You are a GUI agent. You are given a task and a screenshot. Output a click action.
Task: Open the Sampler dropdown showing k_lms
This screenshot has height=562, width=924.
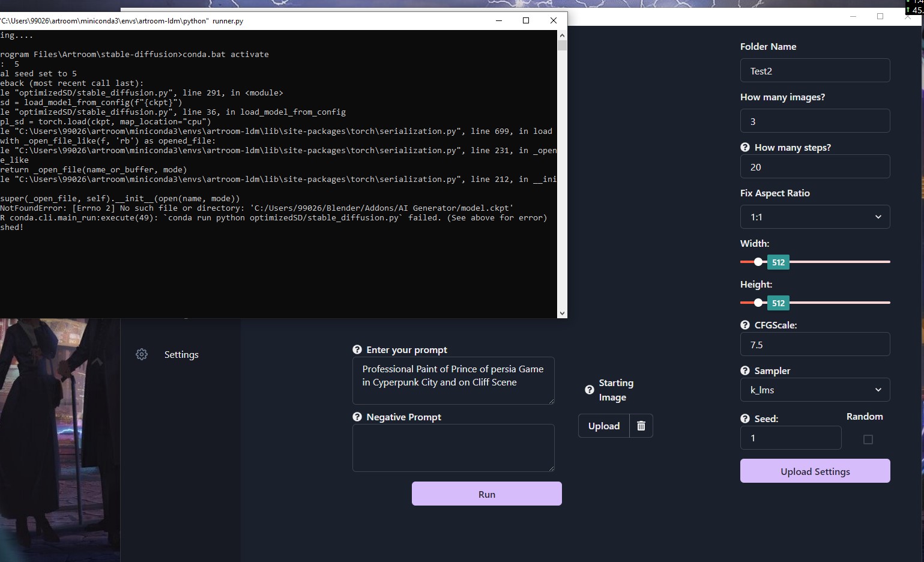click(x=815, y=390)
